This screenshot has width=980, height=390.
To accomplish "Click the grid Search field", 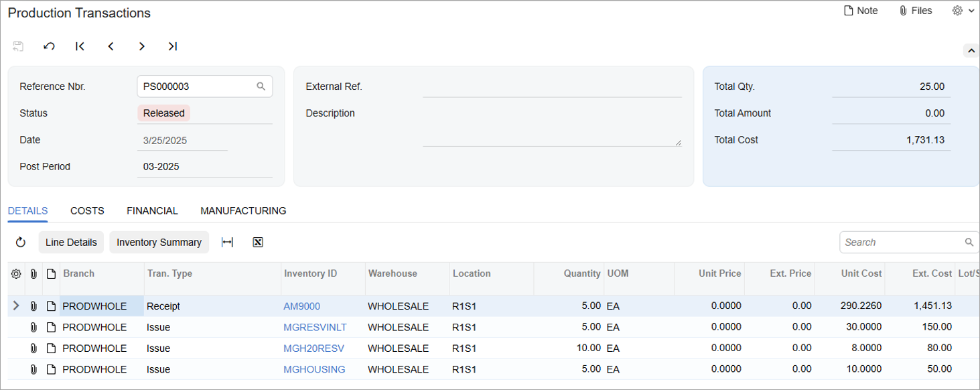I will (901, 243).
